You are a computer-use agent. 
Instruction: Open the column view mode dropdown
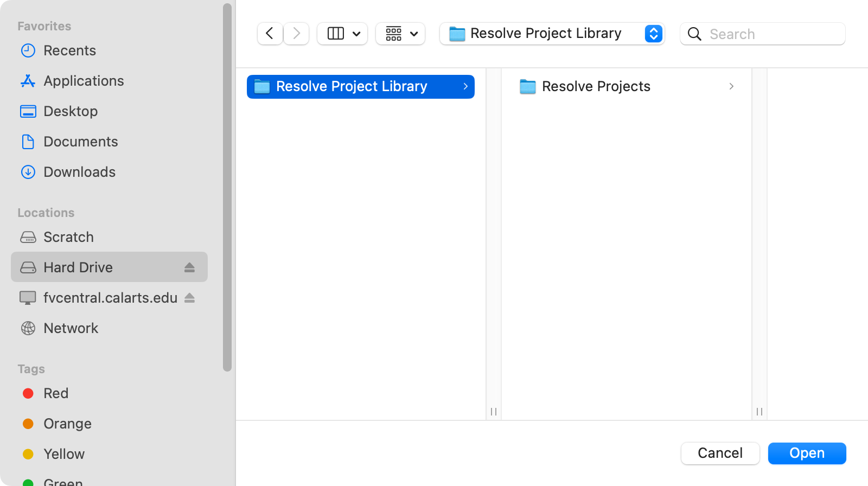(342, 34)
